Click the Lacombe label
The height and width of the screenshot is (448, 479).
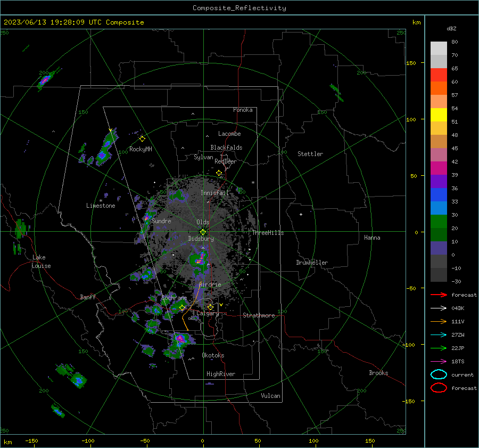click(229, 134)
